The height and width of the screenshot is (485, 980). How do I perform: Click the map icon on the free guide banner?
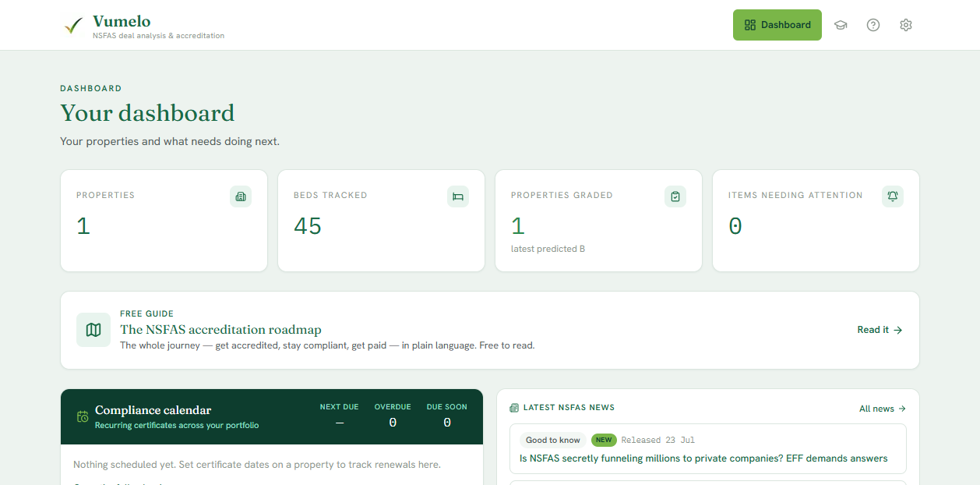(93, 330)
